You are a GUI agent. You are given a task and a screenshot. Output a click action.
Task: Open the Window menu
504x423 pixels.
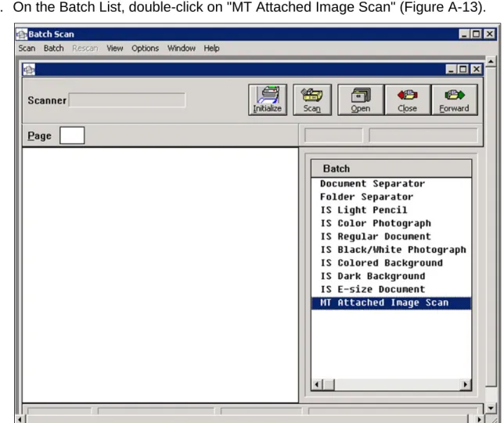point(182,49)
